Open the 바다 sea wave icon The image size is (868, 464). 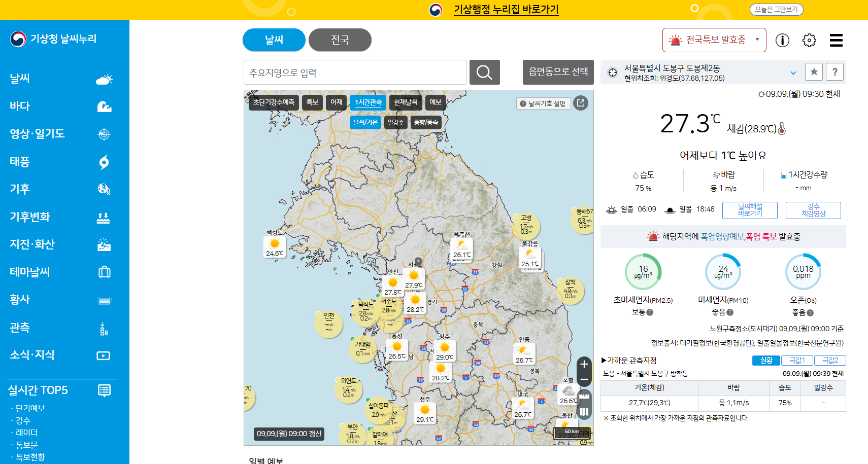(x=104, y=106)
